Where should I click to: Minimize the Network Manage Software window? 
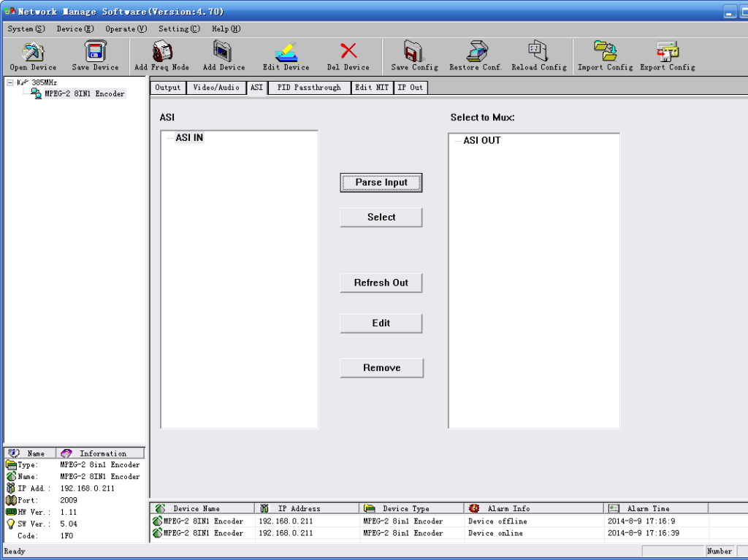[729, 12]
